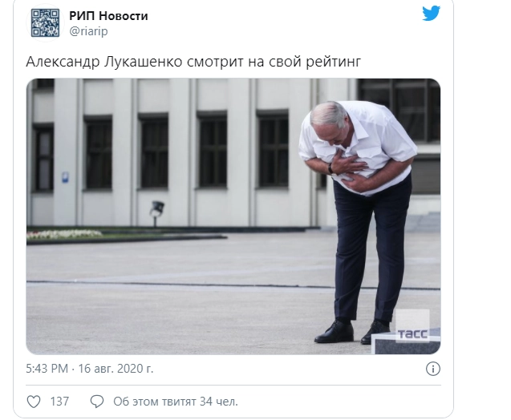Open the РИП Новости profile name
This screenshot has width=511, height=420.
(x=108, y=15)
